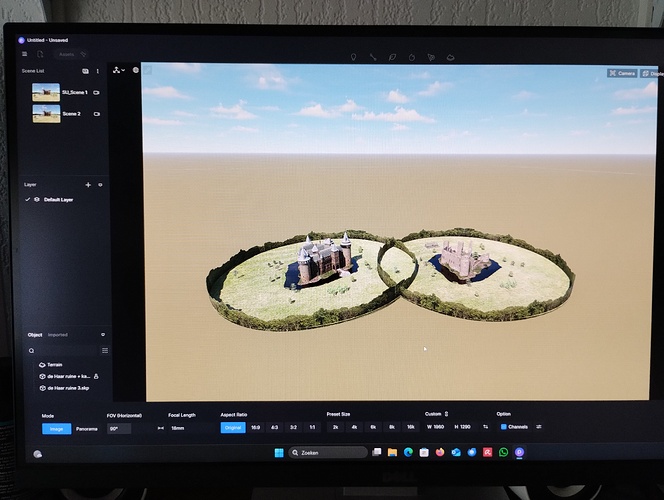Screen dimensions: 664x500
Task: Select the 16k preset size
Action: (x=411, y=427)
